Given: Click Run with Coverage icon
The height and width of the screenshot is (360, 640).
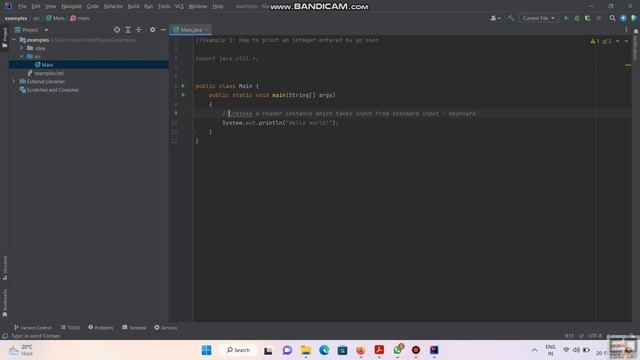Looking at the screenshot, I should click(588, 18).
